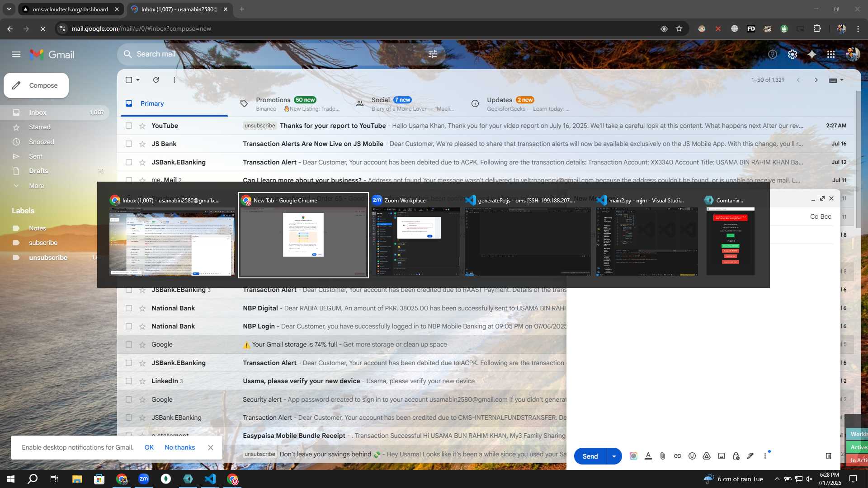Check the Gmail storage Google email checkbox
The height and width of the screenshot is (488, 868).
129,344
